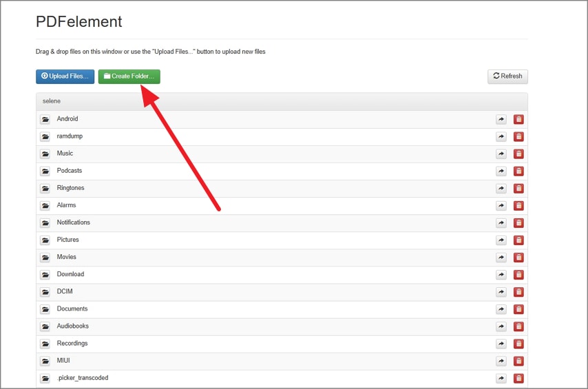Delete the Audiobooks folder
This screenshot has width=588, height=389.
coord(518,326)
